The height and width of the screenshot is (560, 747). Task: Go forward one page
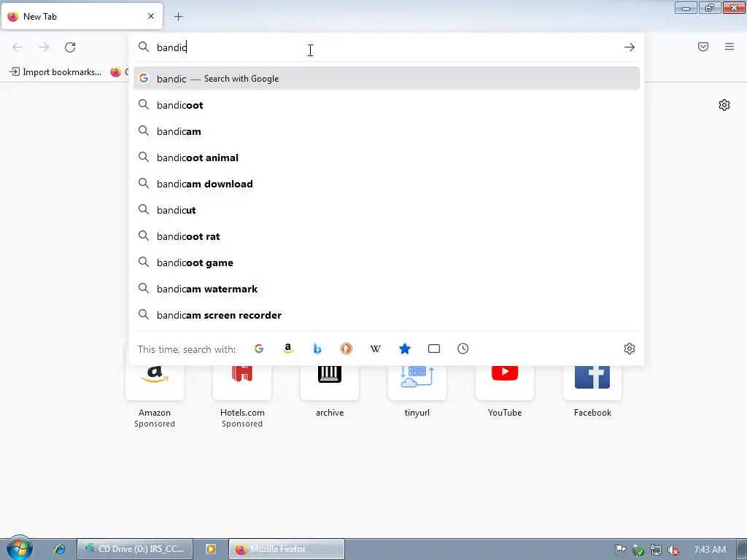[44, 47]
